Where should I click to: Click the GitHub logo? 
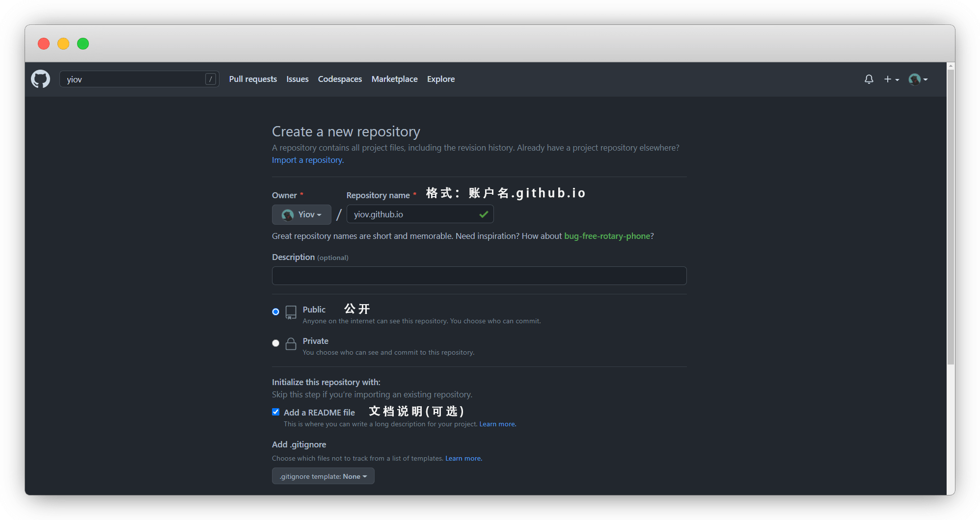pos(41,79)
